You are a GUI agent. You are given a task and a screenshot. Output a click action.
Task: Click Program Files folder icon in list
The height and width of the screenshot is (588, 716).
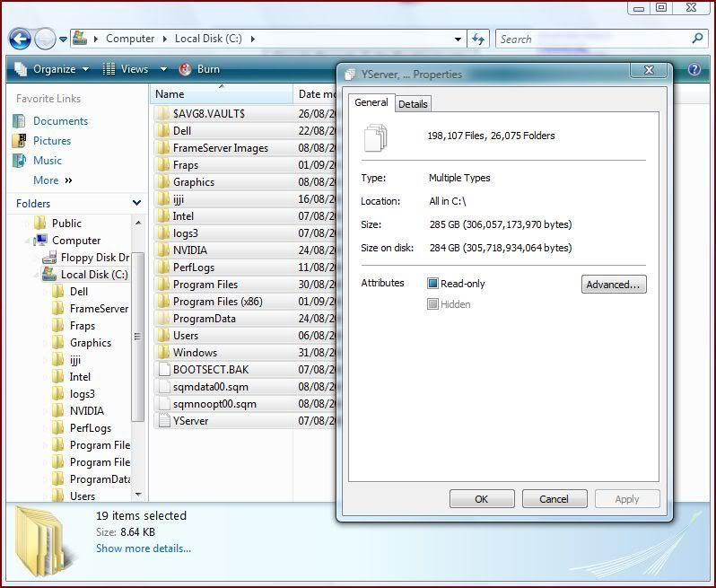coord(163,285)
